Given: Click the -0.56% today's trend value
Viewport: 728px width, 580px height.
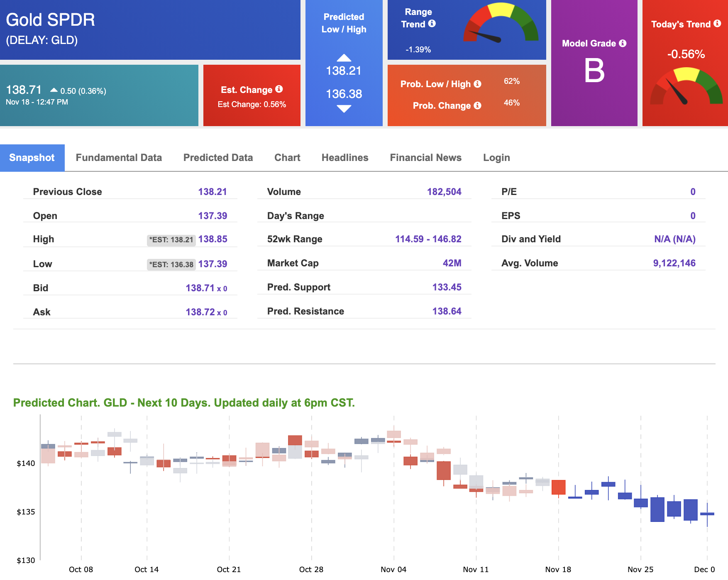Looking at the screenshot, I should click(x=686, y=54).
